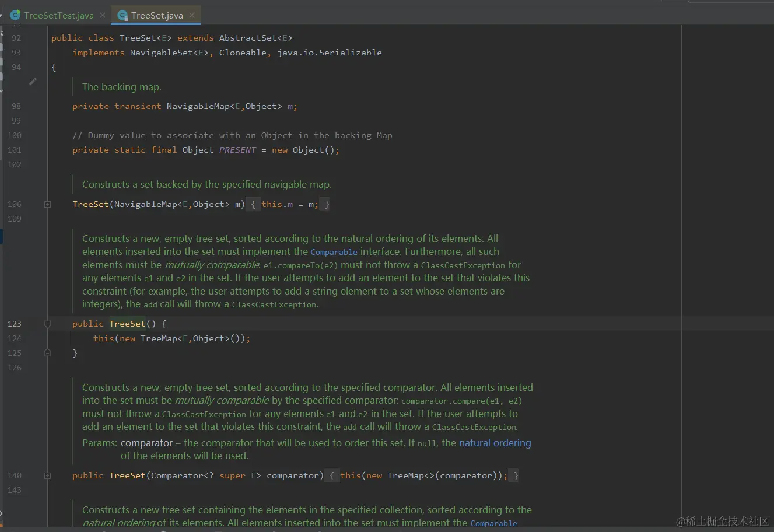The image size is (774, 532).
Task: Switch to the TreeSetTest.java tab
Action: tap(58, 16)
